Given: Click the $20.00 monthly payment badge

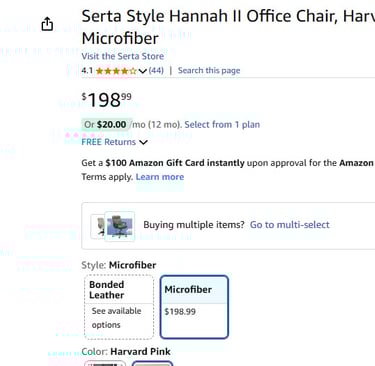Looking at the screenshot, I should pyautogui.click(x=107, y=125).
